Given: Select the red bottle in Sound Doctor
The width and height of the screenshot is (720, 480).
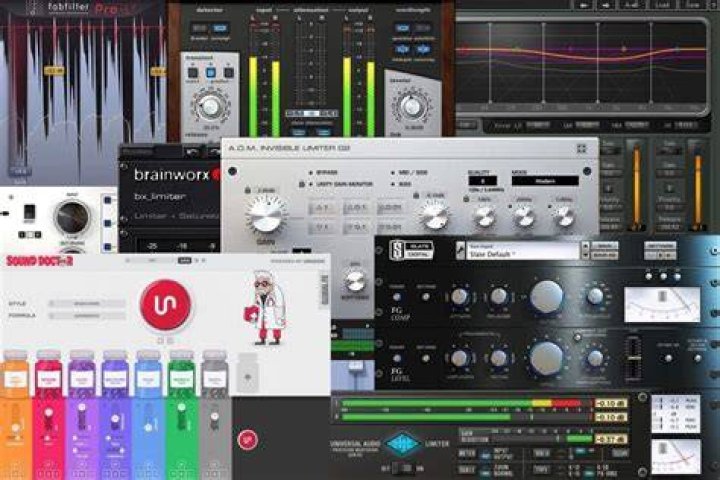Looking at the screenshot, I should [x=49, y=374].
